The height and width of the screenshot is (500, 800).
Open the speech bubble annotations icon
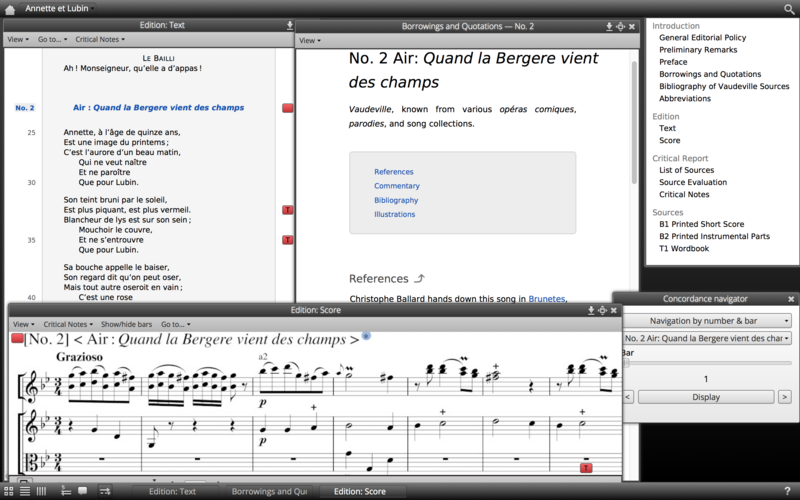[x=82, y=491]
